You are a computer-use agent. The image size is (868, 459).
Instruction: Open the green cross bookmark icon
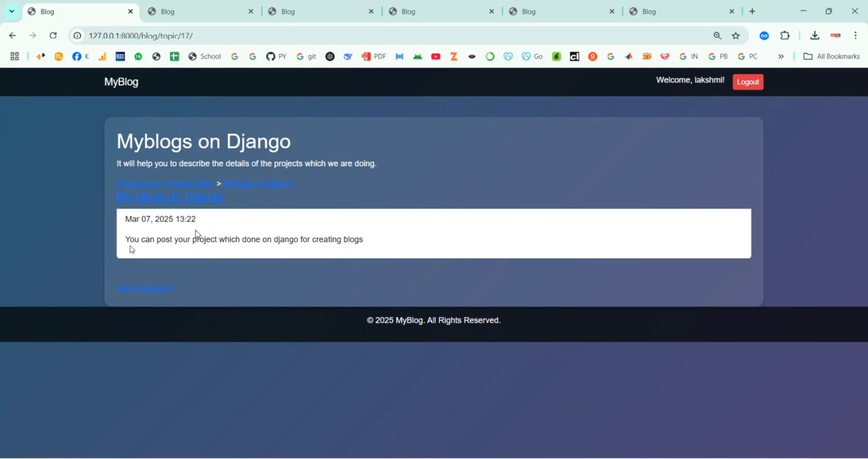tap(174, 57)
